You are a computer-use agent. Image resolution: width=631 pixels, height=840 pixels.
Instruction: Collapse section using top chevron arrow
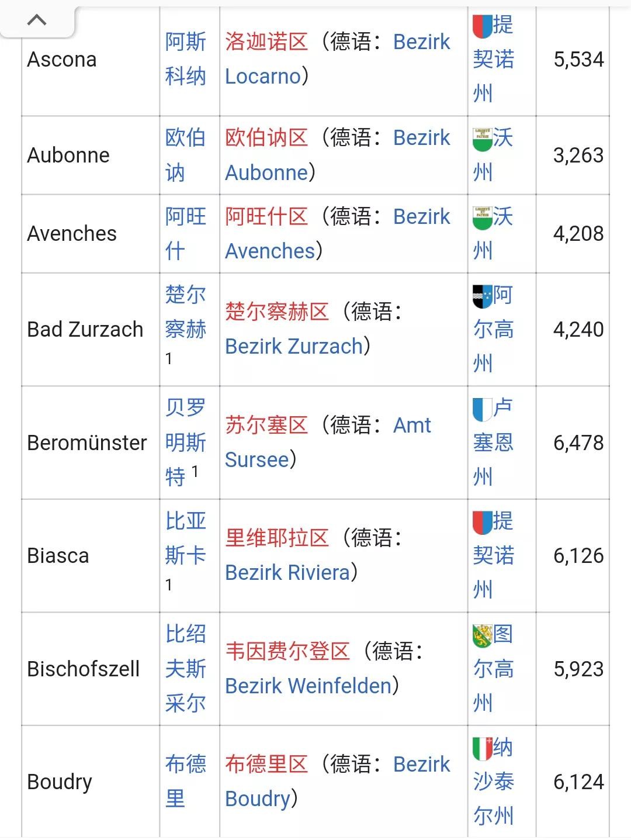(37, 20)
